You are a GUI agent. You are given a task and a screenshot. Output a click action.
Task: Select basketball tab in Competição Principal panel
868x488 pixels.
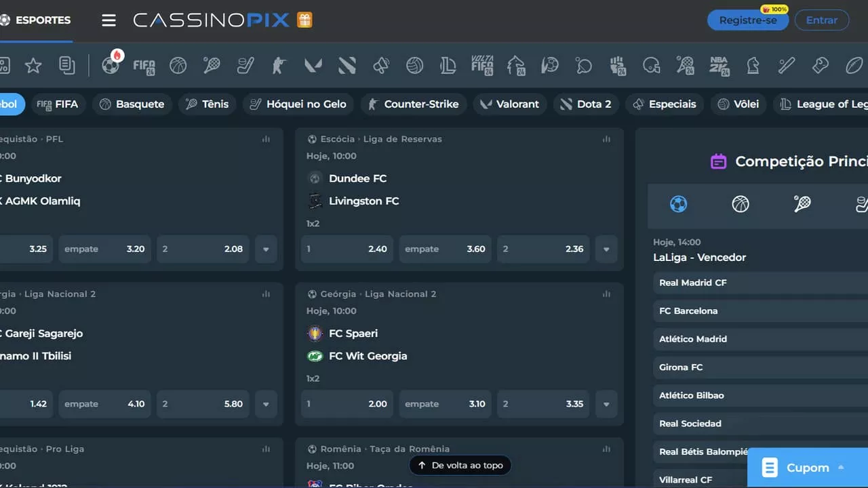click(x=741, y=204)
